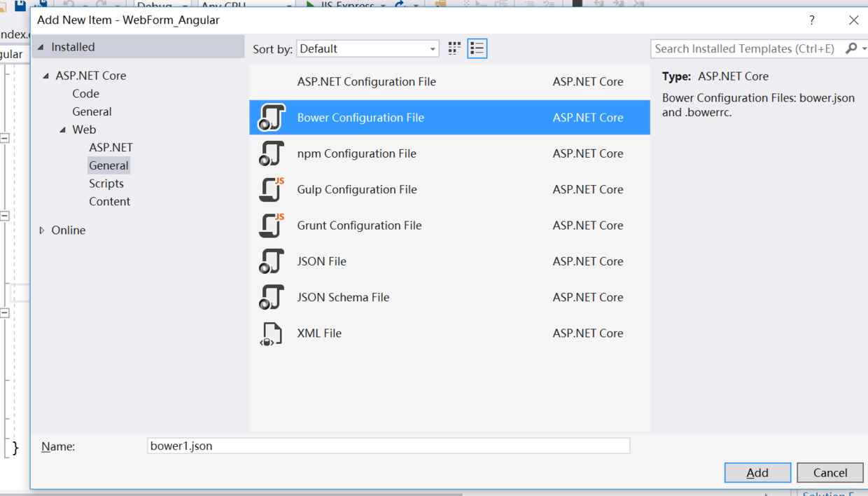Open the dialog help question mark
The image size is (868, 496).
click(812, 20)
